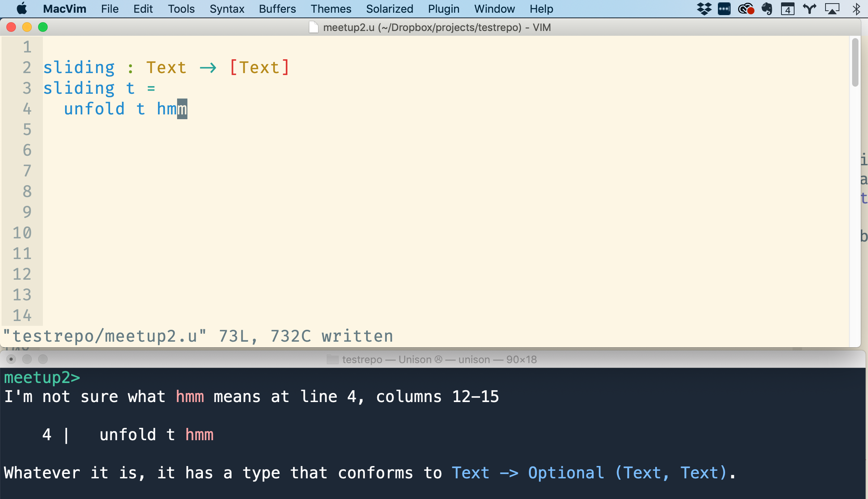Expand the Window menu options
Viewport: 868px width, 499px height.
(x=494, y=8)
